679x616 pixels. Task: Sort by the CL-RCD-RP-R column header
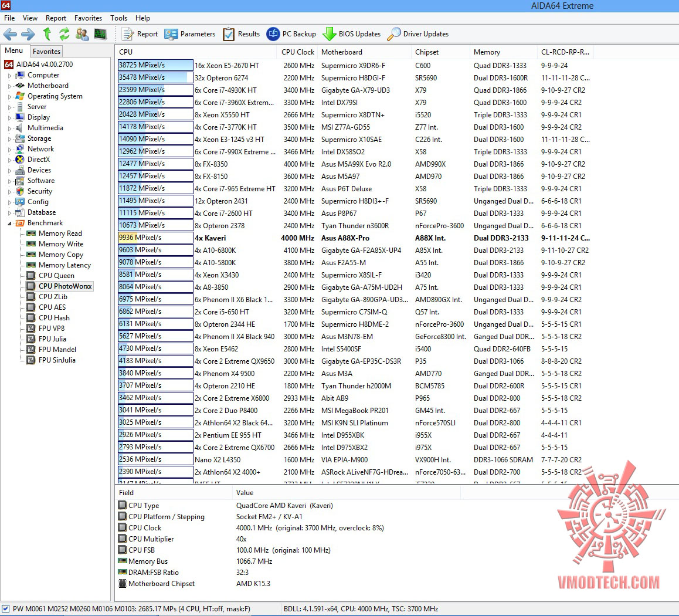click(565, 52)
